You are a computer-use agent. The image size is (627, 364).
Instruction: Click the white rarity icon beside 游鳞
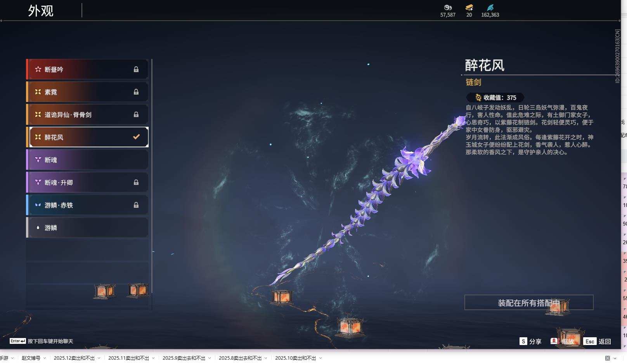[38, 228]
